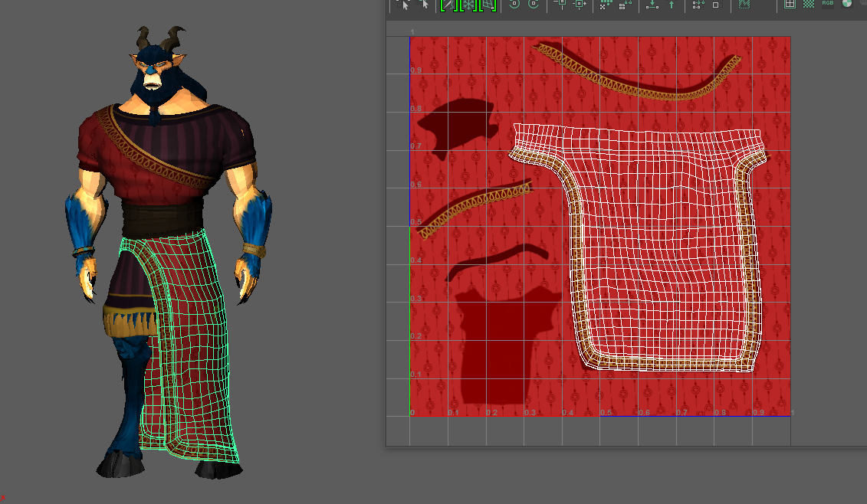Image resolution: width=867 pixels, height=504 pixels.
Task: Toggle the alpha channel circle icon
Action: pyautogui.click(x=847, y=4)
